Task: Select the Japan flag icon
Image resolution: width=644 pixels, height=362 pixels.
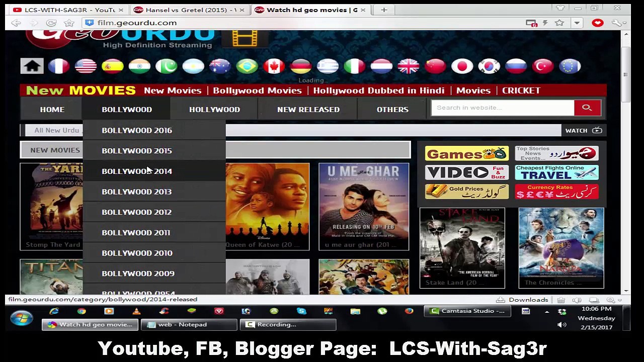Action: [x=462, y=66]
